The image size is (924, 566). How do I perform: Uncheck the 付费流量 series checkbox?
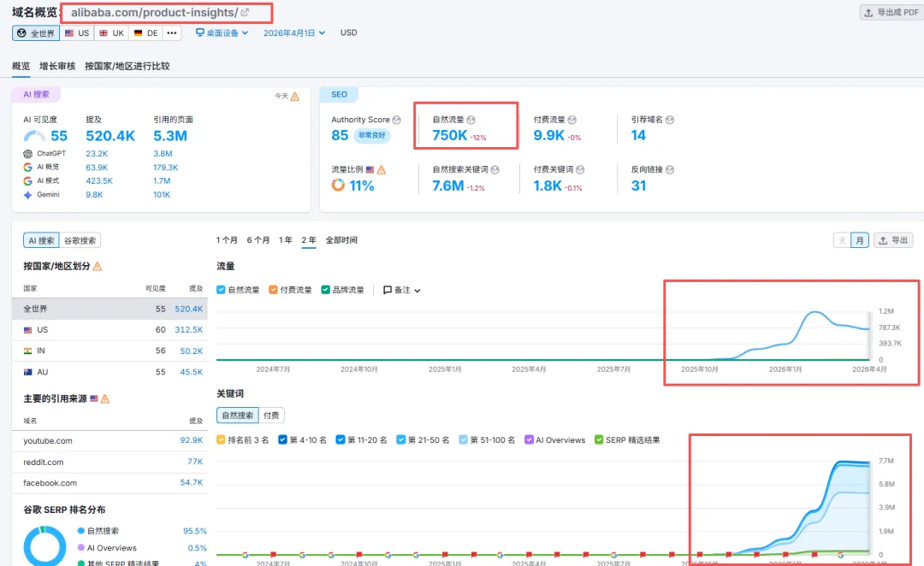[x=273, y=290]
